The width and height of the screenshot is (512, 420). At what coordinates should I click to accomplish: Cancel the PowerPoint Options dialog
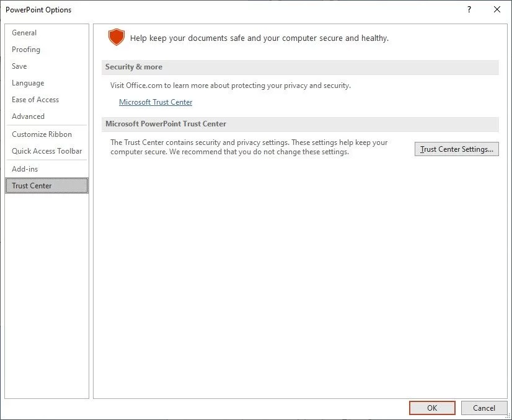coord(484,408)
